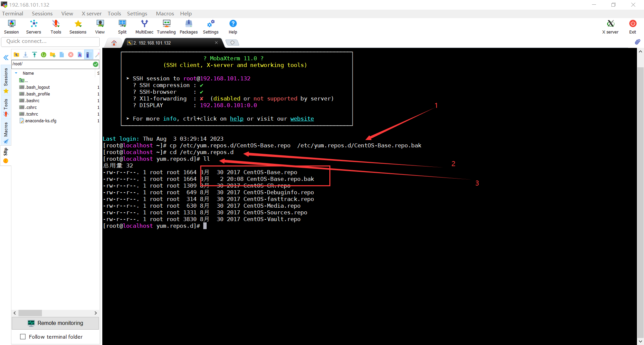The width and height of the screenshot is (644, 345).
Task: Click the Split terminal toolbar icon
Action: tap(122, 27)
